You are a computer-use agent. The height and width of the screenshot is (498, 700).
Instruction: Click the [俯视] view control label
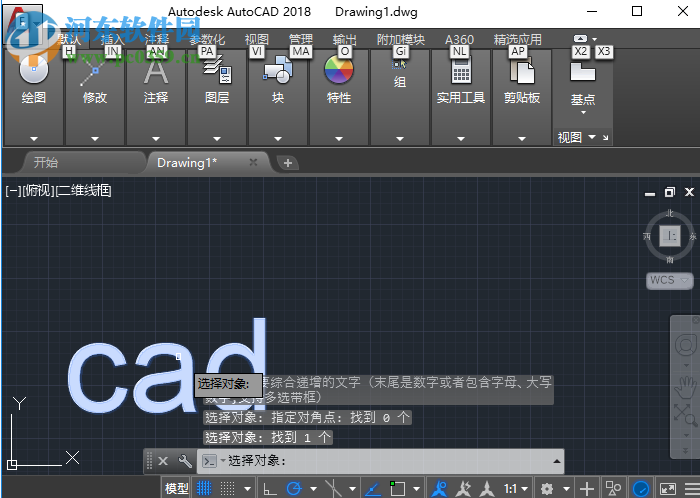tap(38, 191)
